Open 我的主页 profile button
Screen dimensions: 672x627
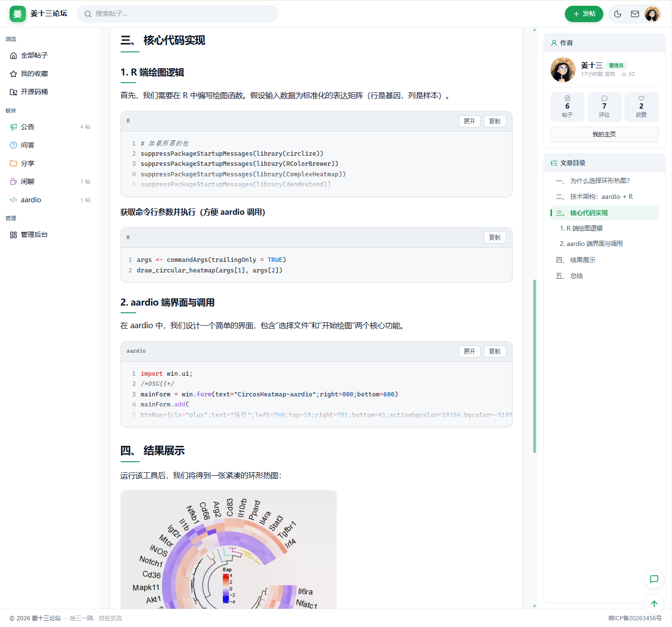(604, 135)
